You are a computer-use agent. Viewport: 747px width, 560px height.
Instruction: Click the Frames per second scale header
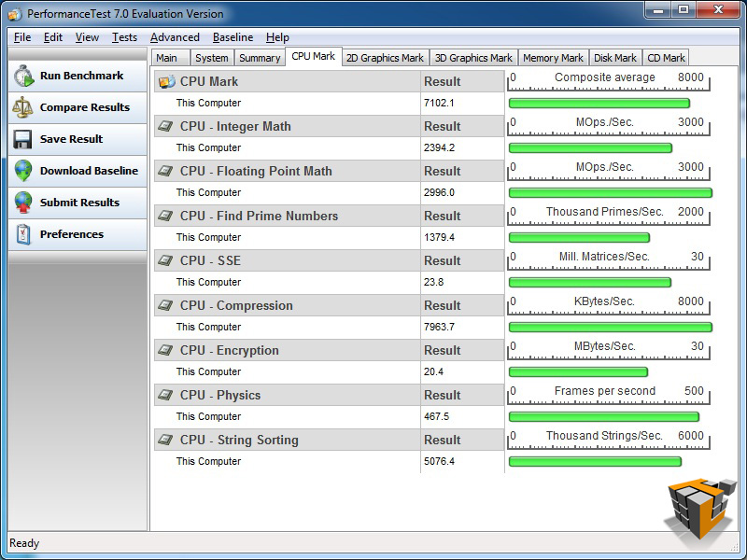609,394
